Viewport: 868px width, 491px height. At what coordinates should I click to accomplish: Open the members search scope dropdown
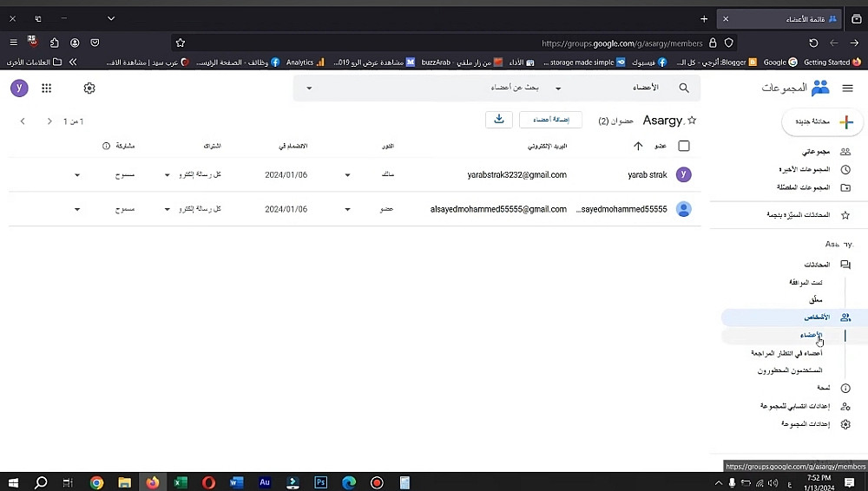(558, 88)
